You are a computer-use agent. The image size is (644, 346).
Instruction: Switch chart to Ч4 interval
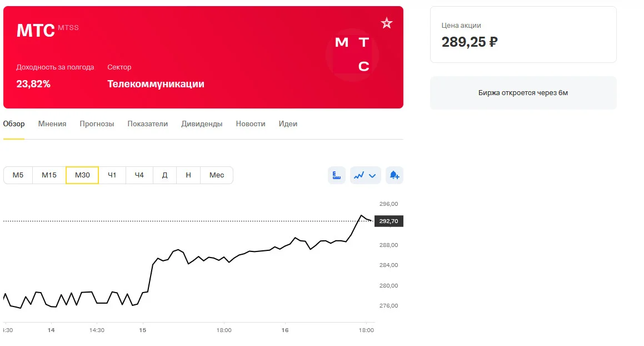coord(139,175)
